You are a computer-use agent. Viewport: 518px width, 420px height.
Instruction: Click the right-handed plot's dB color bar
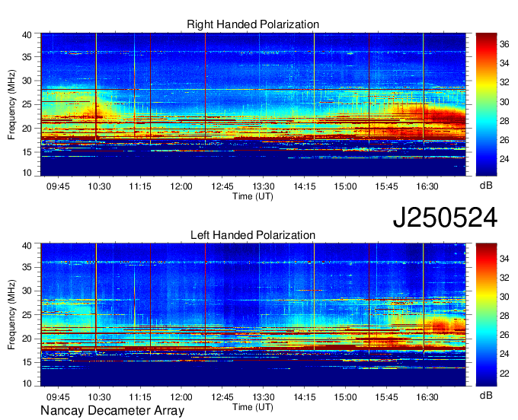pyautogui.click(x=486, y=104)
